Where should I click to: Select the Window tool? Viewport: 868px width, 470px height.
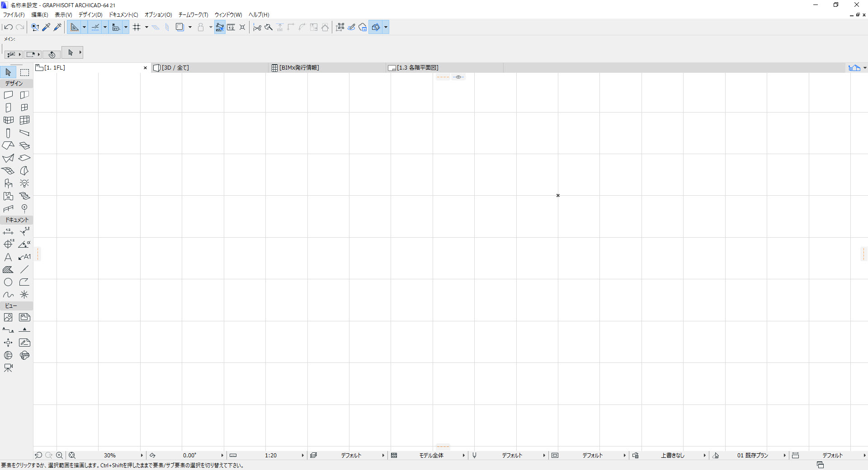coord(24,108)
